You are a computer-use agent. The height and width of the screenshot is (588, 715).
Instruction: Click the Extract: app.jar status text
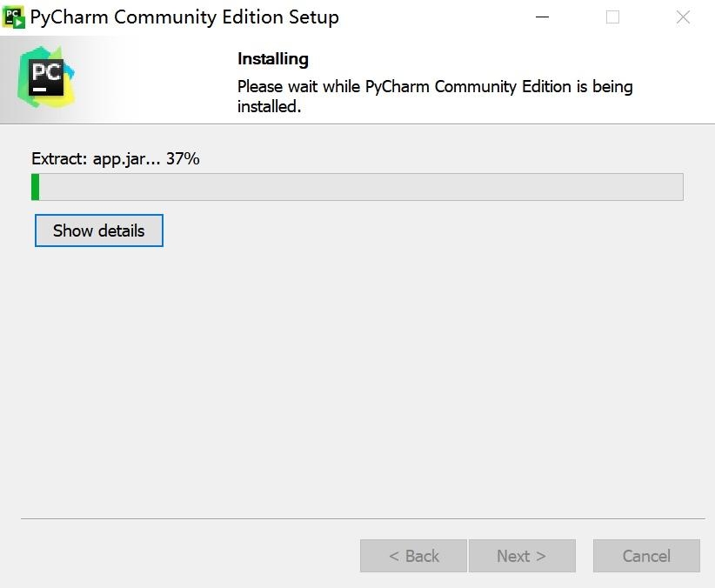click(96, 158)
